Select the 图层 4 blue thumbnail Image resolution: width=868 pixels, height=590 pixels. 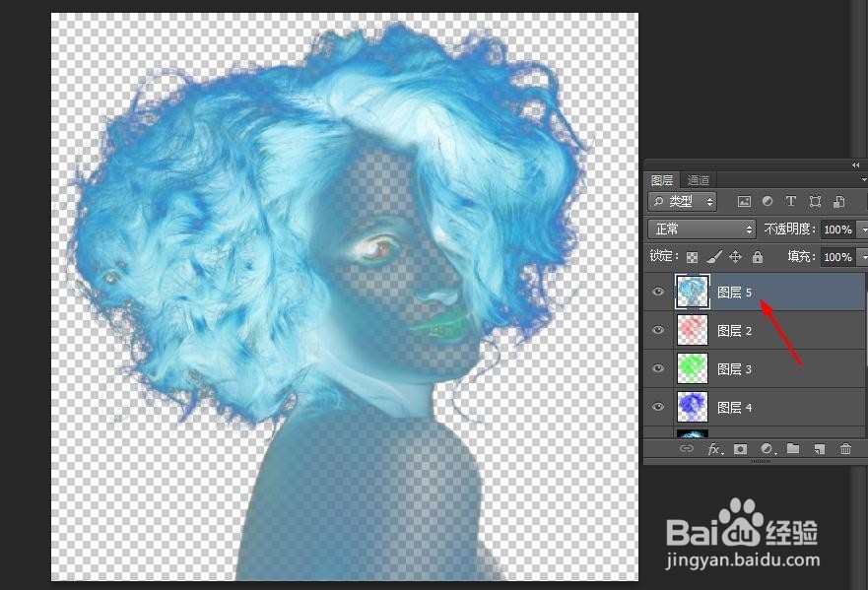point(692,408)
